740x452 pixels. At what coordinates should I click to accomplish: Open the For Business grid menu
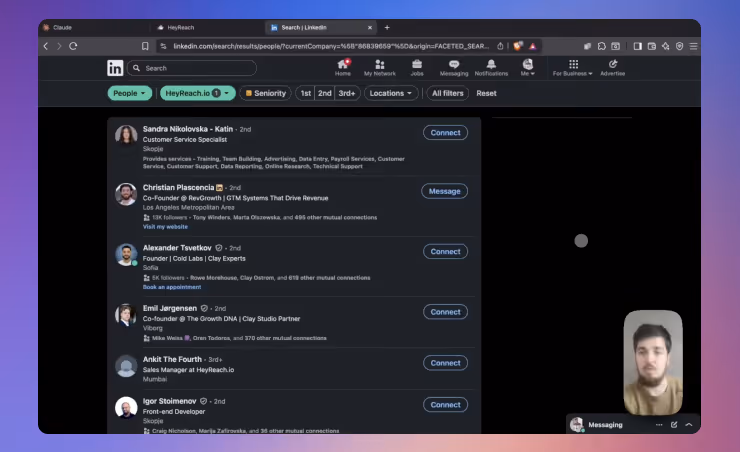click(572, 67)
